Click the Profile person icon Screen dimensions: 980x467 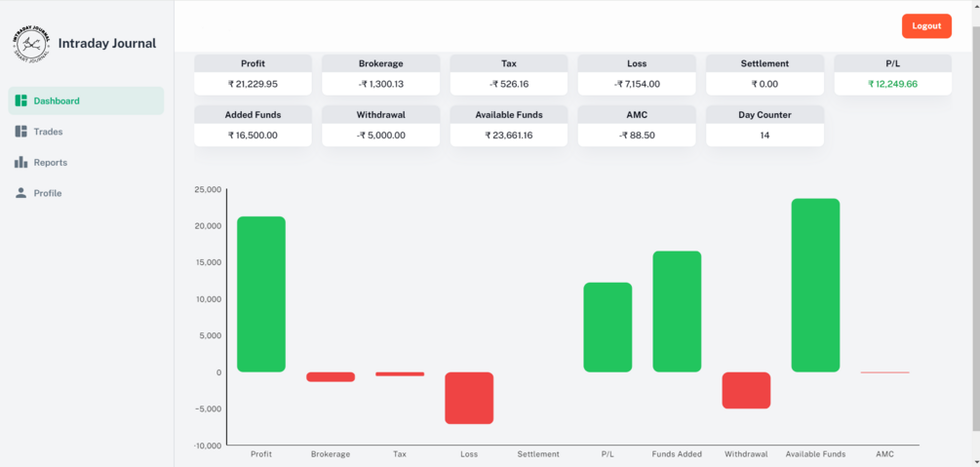tap(20, 193)
